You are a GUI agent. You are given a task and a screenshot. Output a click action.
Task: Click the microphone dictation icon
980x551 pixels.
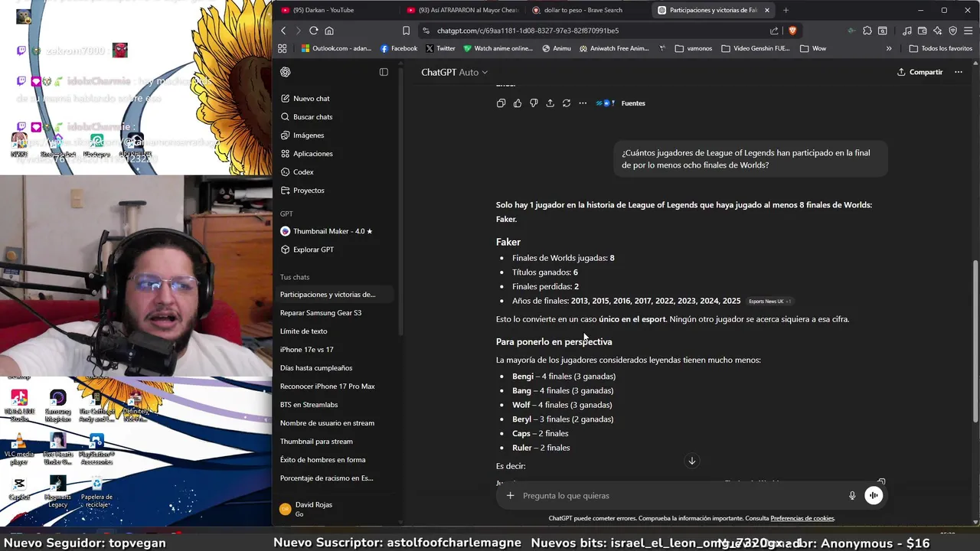tap(851, 496)
